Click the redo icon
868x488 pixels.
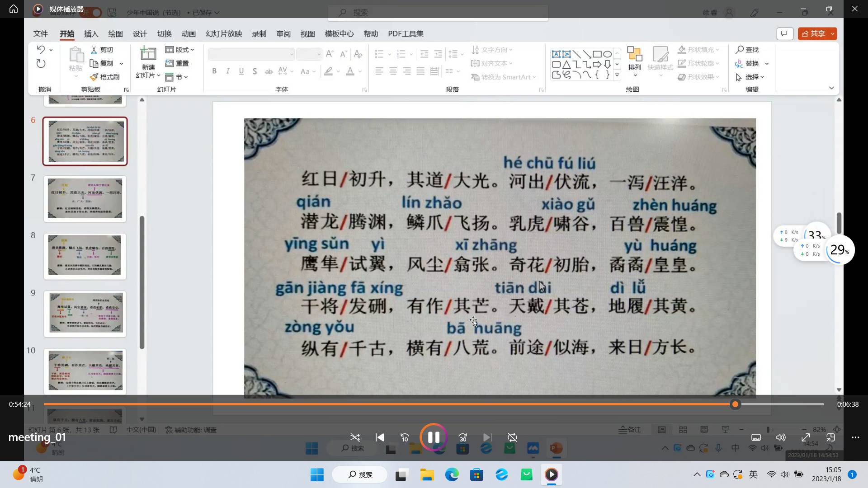pyautogui.click(x=41, y=63)
